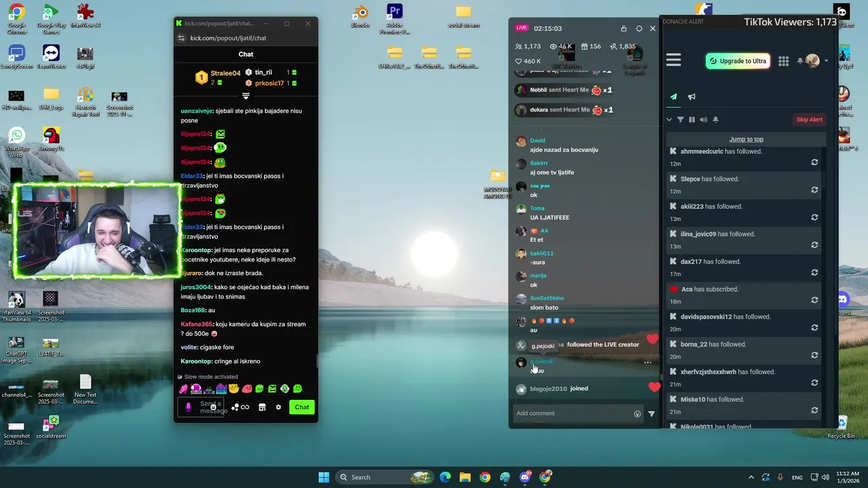Open the Adobe Premiere Pro desktop shortcut

click(395, 18)
